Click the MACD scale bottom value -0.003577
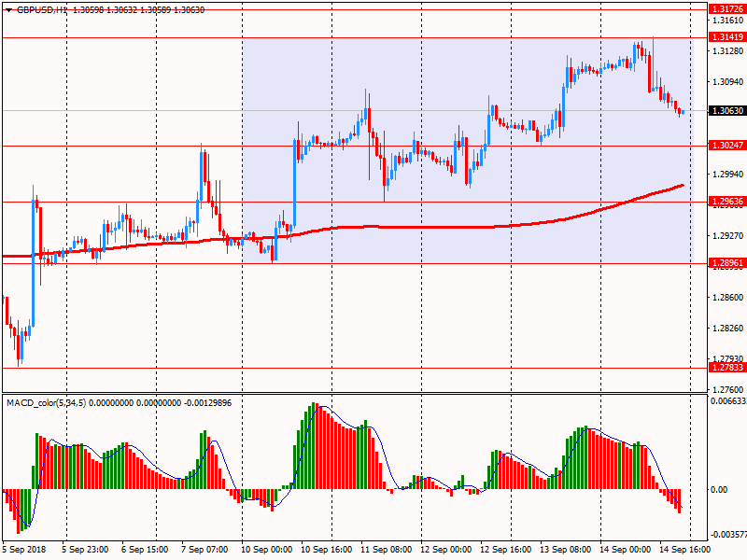747x560 pixels. click(728, 534)
